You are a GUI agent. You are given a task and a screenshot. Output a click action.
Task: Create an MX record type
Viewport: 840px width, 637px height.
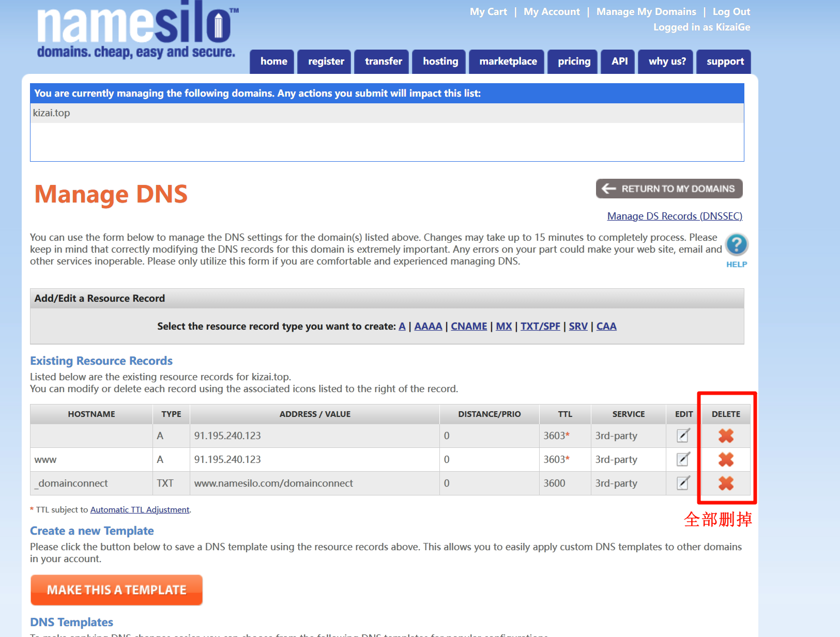[503, 327]
